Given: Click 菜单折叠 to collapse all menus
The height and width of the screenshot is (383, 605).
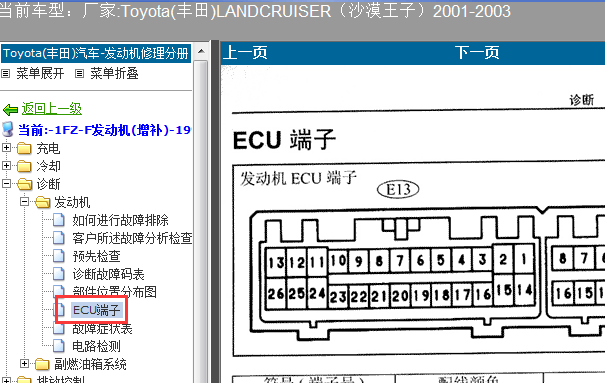Looking at the screenshot, I should (114, 73).
